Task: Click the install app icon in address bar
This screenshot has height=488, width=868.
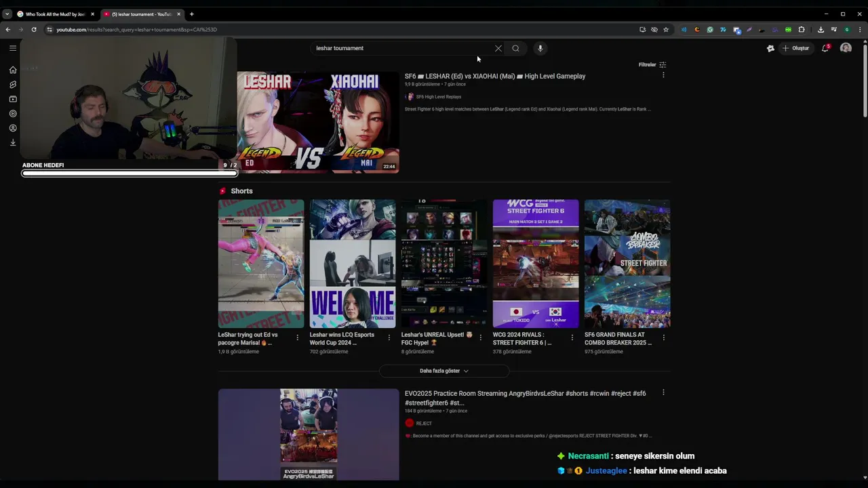Action: point(642,30)
